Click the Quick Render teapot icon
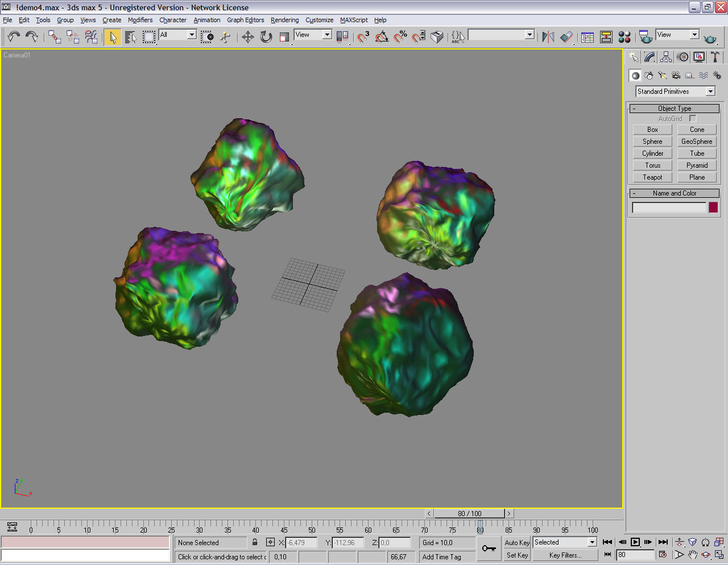 click(x=710, y=38)
